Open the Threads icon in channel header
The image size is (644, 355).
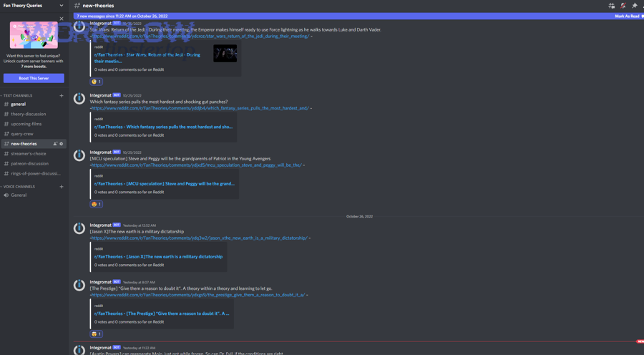coord(612,6)
